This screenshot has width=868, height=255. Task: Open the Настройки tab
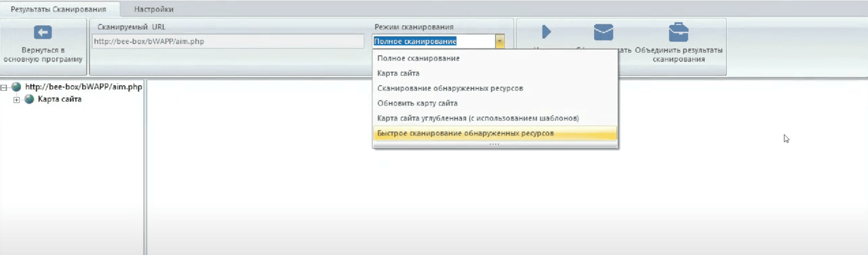[x=153, y=9]
